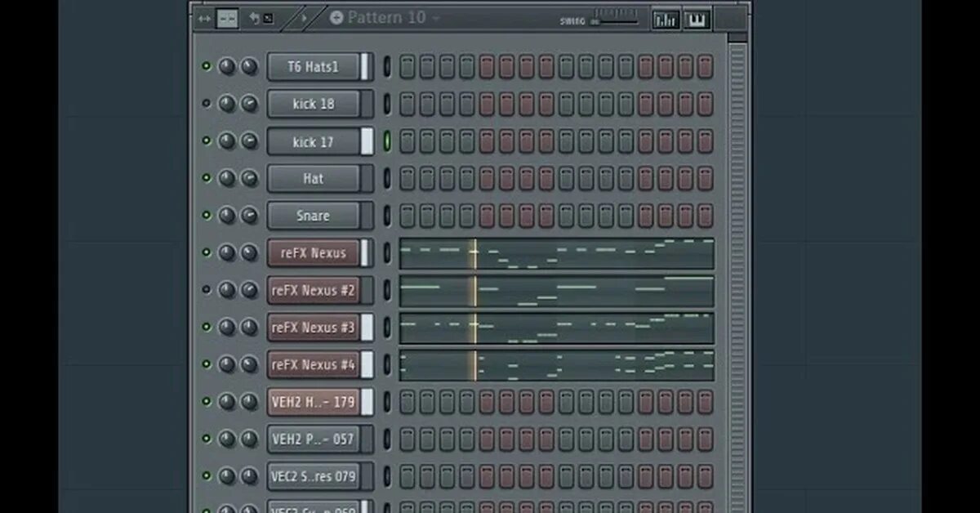Toggle the mute LED of the Hat channel
This screenshot has height=513, width=980.
206,178
